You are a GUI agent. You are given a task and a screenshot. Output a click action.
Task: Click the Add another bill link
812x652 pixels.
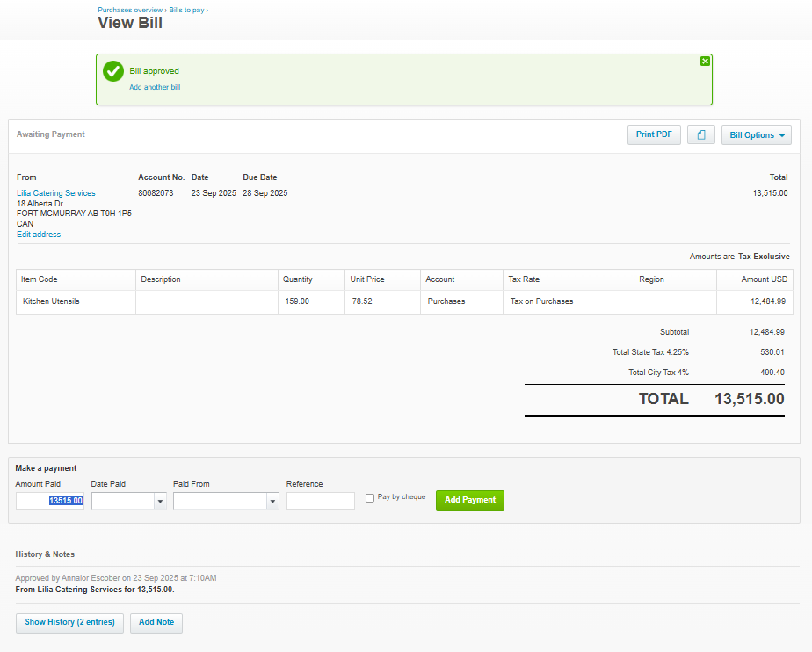(155, 88)
